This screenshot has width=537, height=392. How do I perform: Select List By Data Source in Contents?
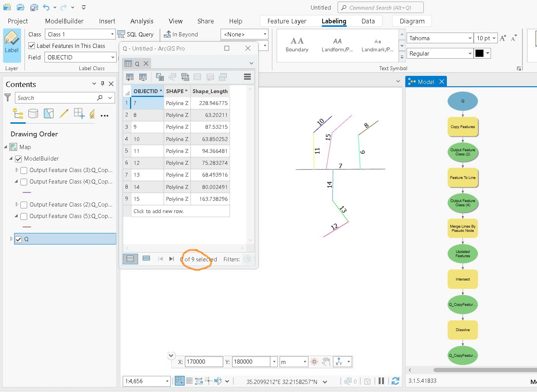[x=33, y=113]
